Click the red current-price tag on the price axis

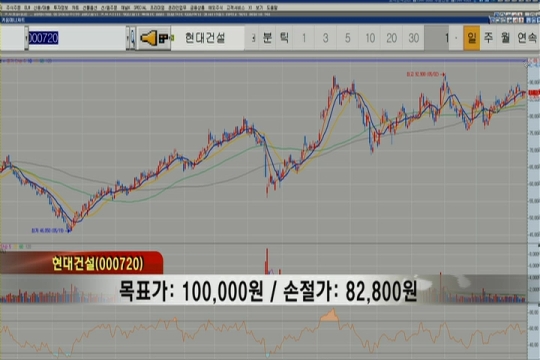click(534, 93)
